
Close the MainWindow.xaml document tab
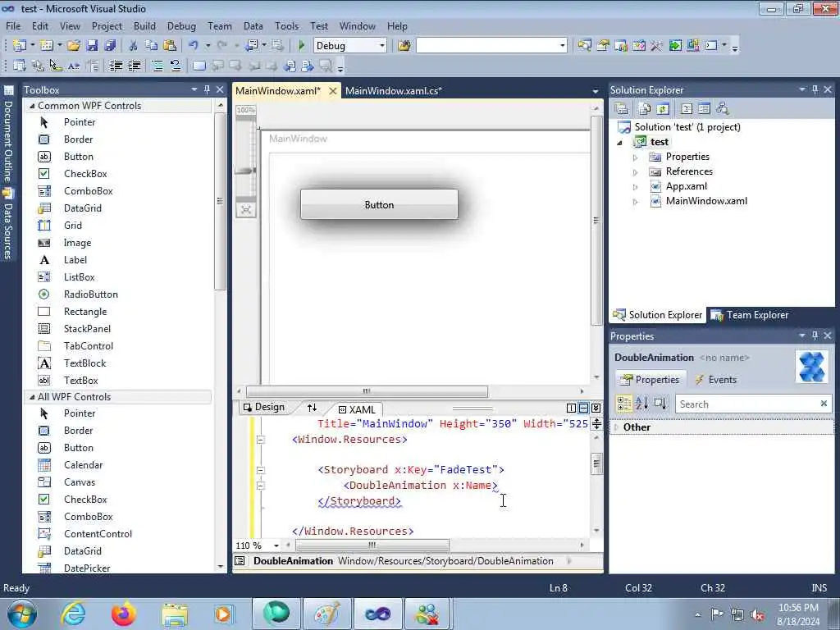point(333,91)
